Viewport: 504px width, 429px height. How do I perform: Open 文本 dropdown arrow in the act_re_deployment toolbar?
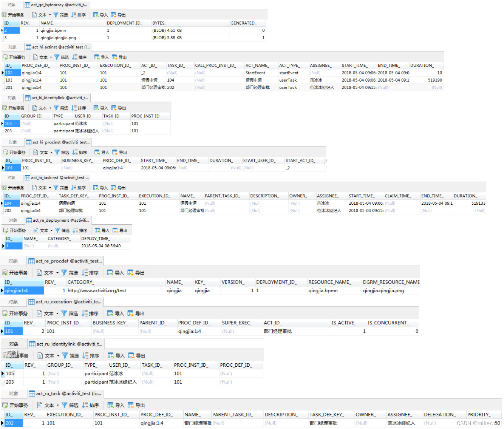pos(52,230)
